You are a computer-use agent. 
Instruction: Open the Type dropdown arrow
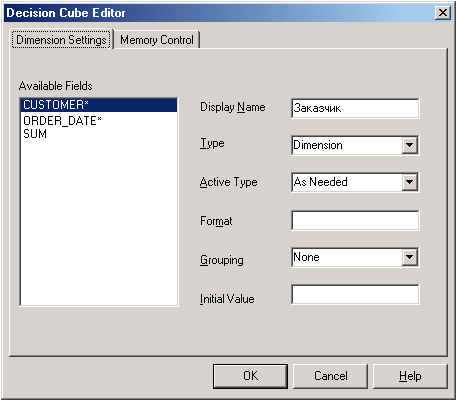(409, 145)
